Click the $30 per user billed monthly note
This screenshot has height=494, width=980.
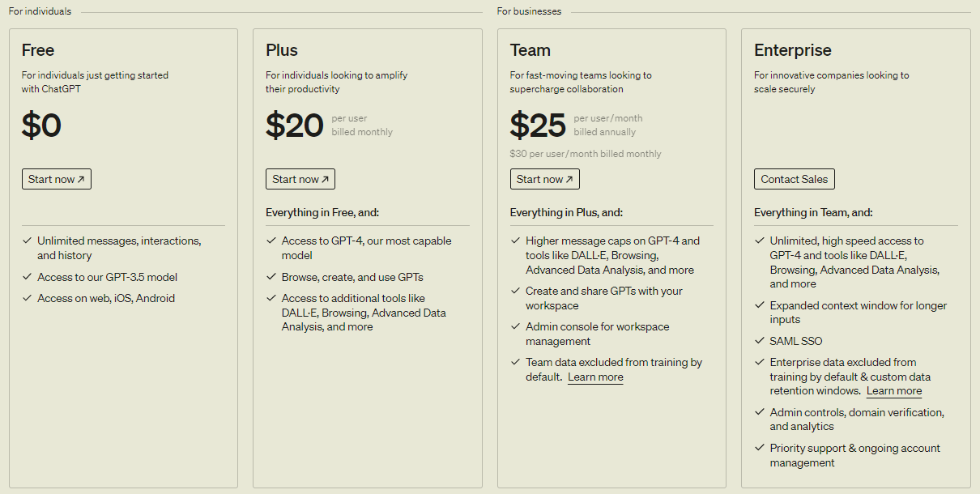coord(586,154)
